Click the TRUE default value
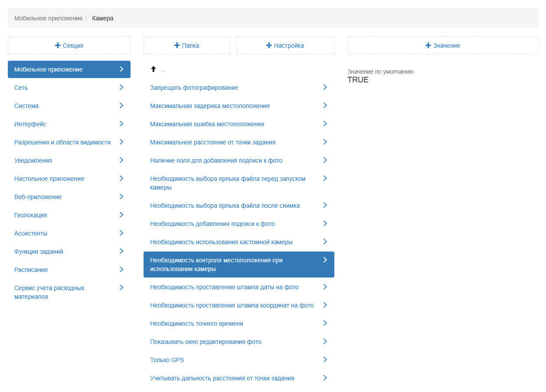 [358, 80]
